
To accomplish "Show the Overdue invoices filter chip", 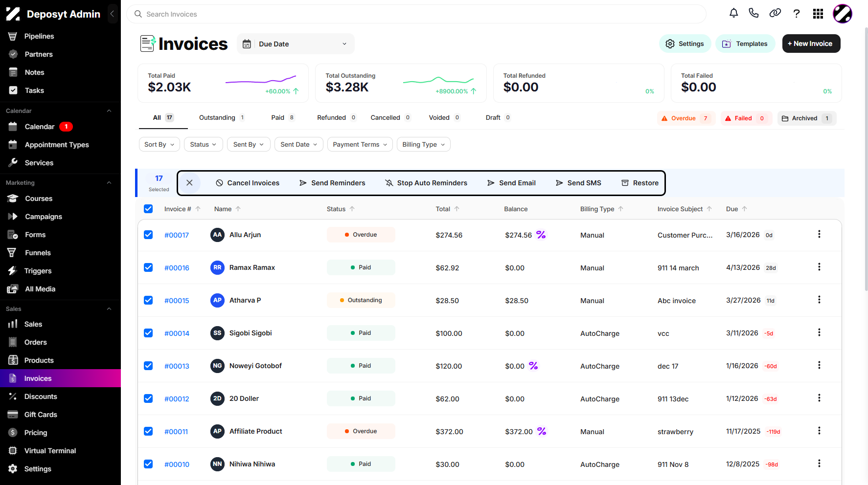I will 686,118.
